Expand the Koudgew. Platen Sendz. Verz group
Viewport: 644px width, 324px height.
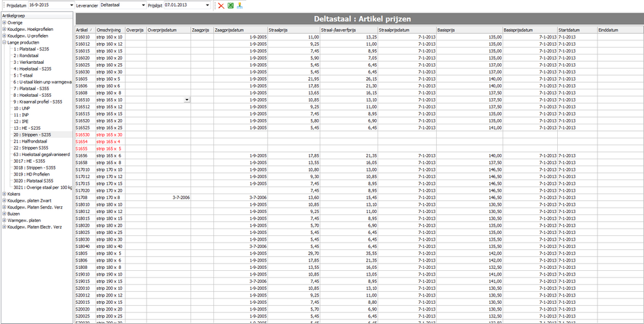(x=4, y=207)
